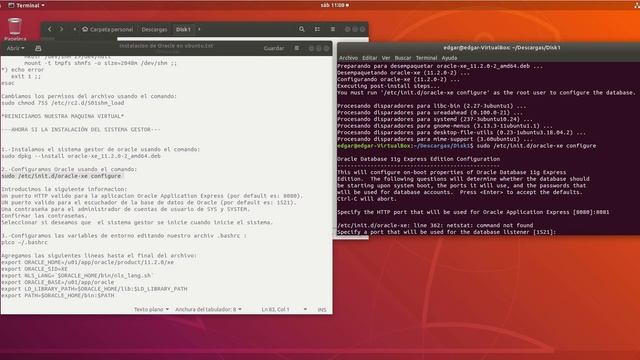Open the Editar menu in terminal
This screenshot has width=640, height=360.
coord(370,58)
